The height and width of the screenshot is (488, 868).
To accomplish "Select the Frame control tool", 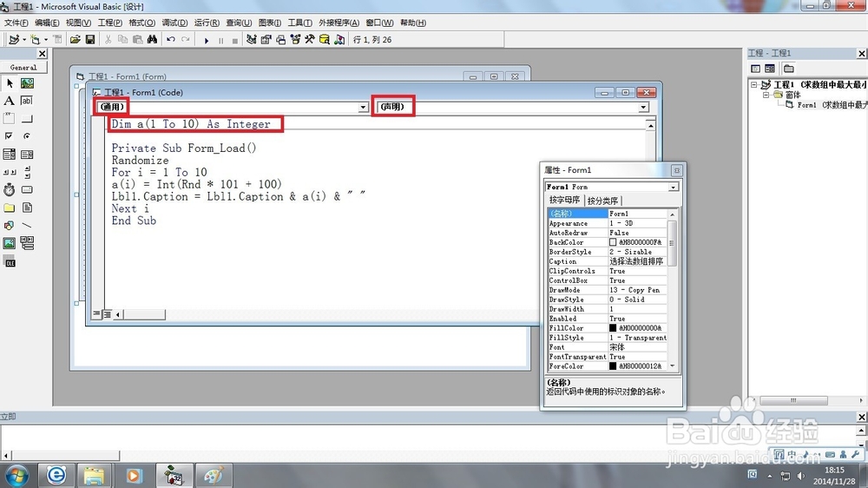I will click(x=10, y=119).
